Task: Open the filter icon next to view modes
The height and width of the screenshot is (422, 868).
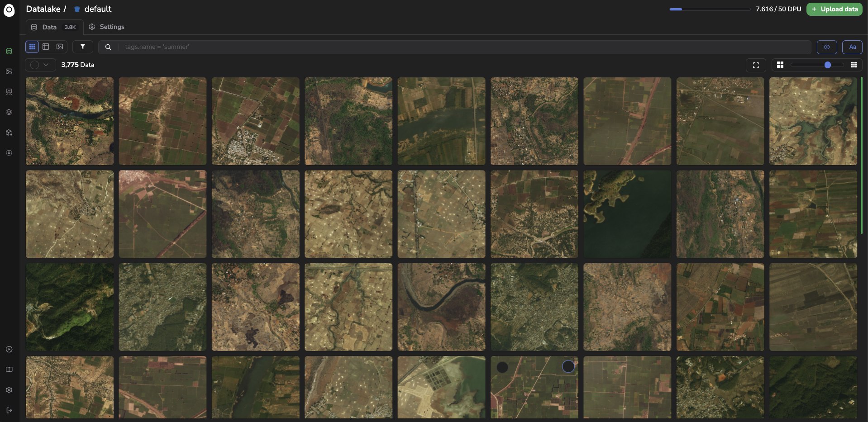Action: (82, 47)
